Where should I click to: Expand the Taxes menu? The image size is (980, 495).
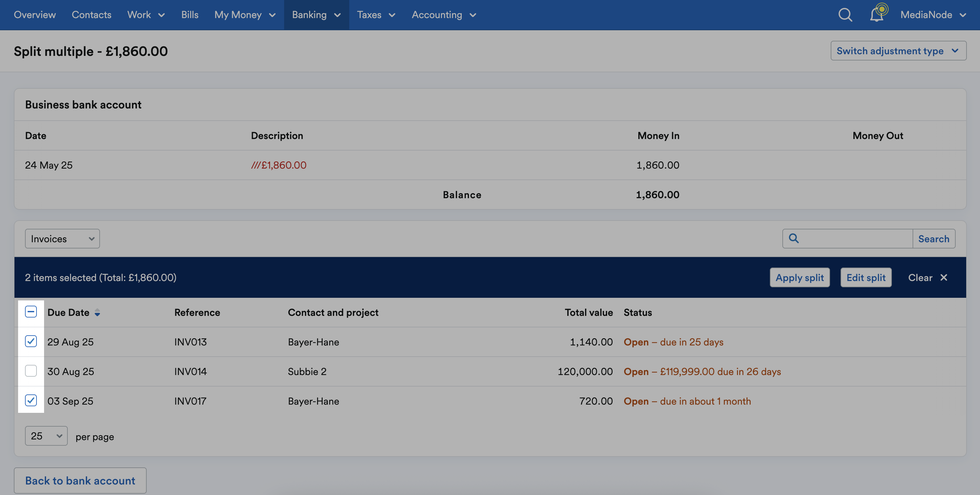376,15
